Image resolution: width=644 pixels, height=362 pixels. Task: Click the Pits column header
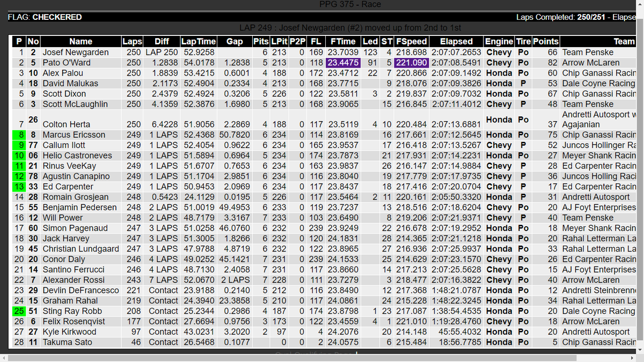click(261, 41)
